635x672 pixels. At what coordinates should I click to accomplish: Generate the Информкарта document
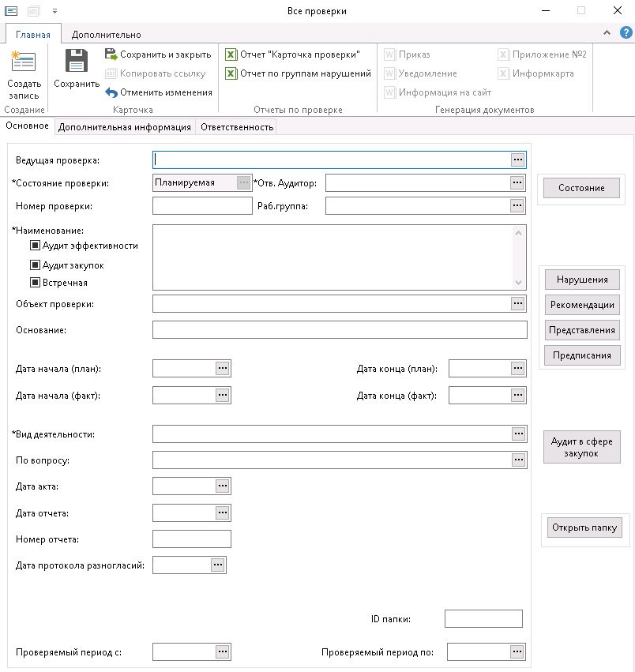coord(536,73)
